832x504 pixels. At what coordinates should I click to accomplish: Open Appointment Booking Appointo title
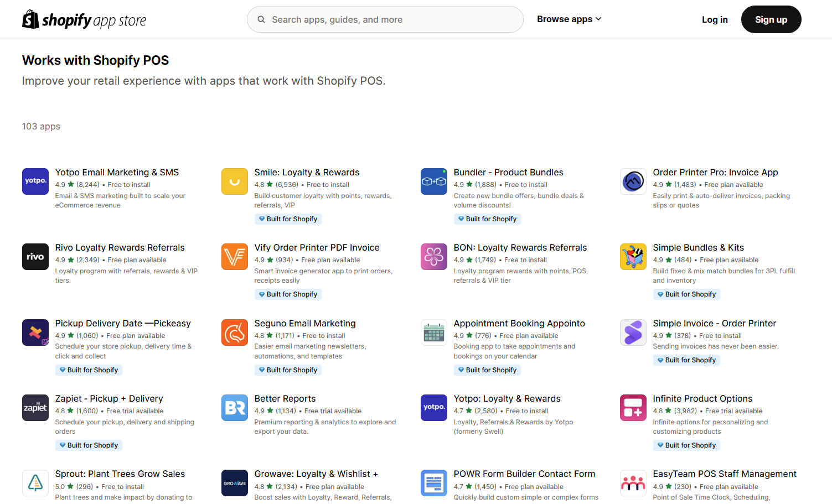point(519,323)
